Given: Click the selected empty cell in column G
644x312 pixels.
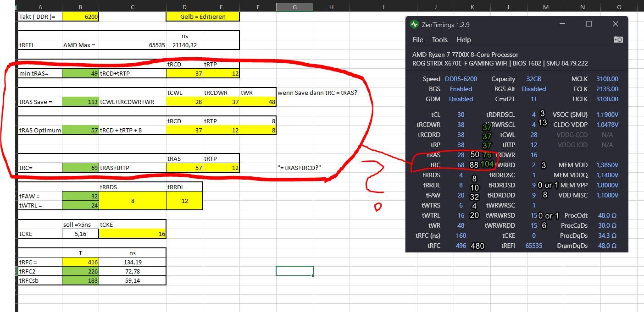Looking at the screenshot, I should pos(294,271).
